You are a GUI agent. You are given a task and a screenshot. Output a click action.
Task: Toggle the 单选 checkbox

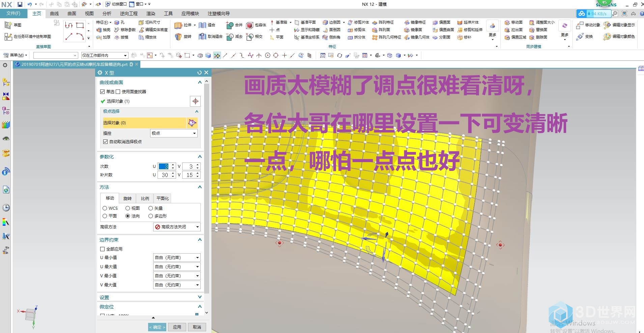103,92
